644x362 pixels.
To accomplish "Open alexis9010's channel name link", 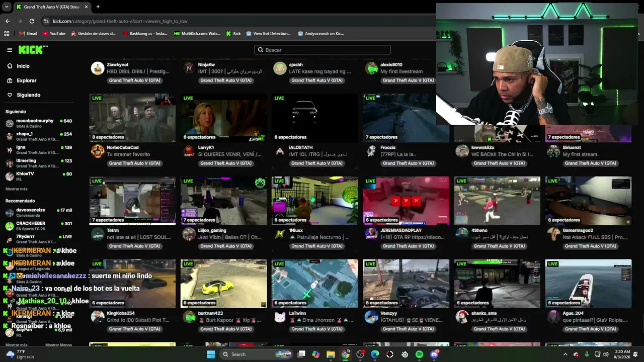I will [x=391, y=65].
